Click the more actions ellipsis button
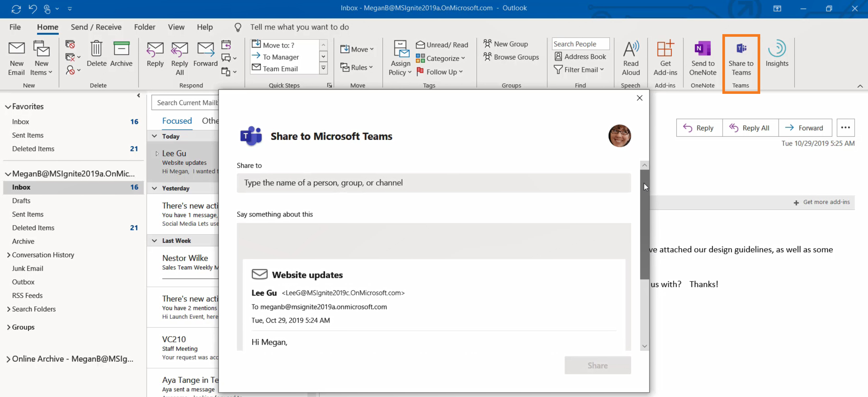 coord(845,127)
